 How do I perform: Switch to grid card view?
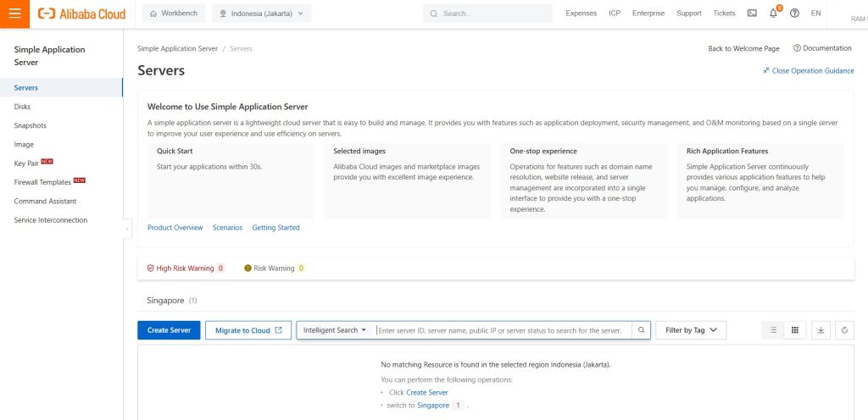pos(795,330)
